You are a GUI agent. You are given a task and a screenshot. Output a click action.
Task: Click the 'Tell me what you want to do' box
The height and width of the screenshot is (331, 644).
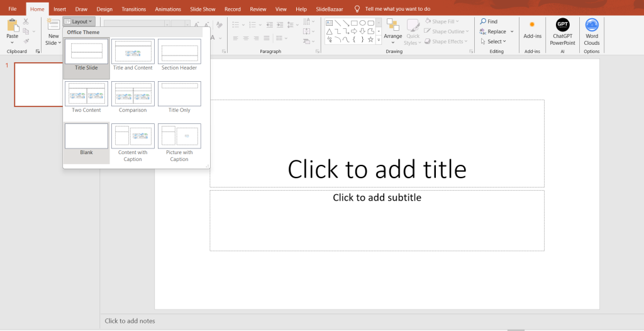[397, 9]
